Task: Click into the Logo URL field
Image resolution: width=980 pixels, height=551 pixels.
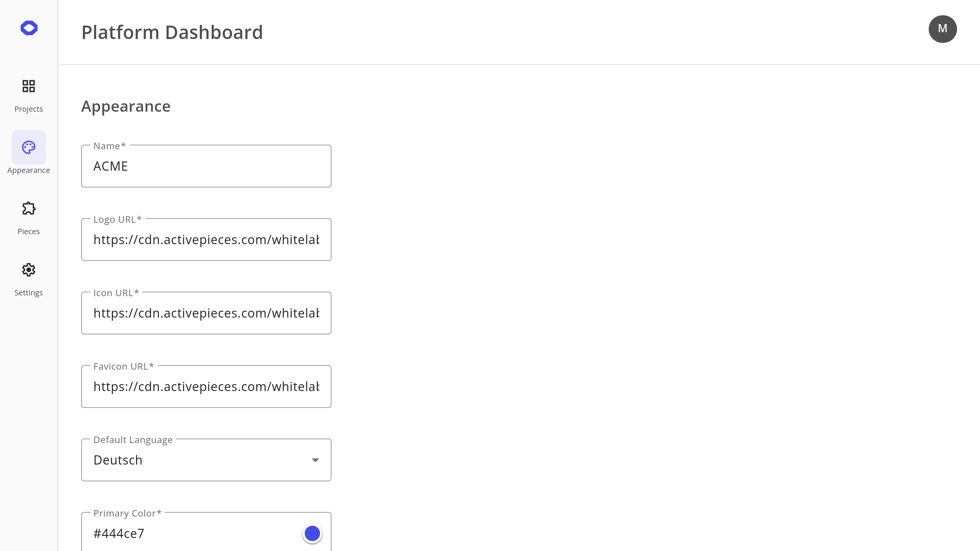Action: click(206, 240)
